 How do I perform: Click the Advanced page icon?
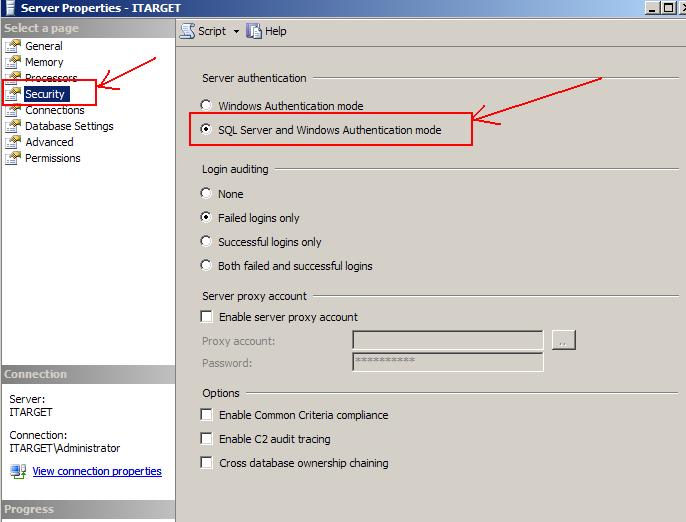[13, 142]
